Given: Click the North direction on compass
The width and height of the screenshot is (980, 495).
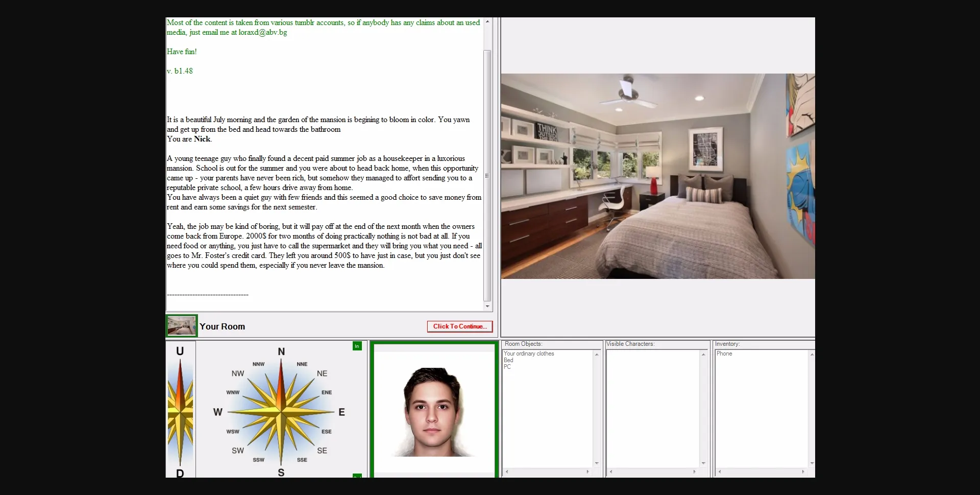Looking at the screenshot, I should (281, 351).
